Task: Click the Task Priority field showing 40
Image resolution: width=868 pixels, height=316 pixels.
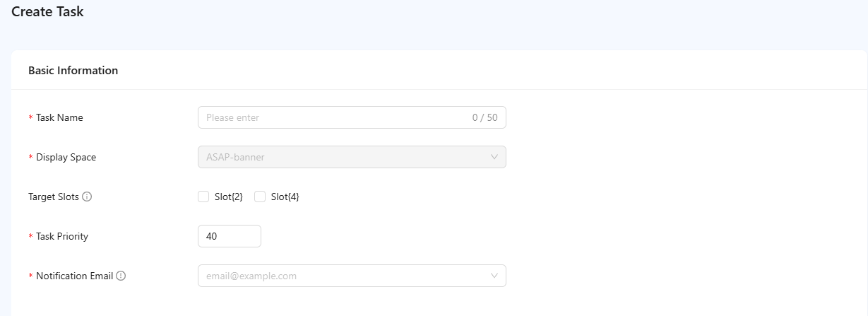Action: tap(229, 236)
